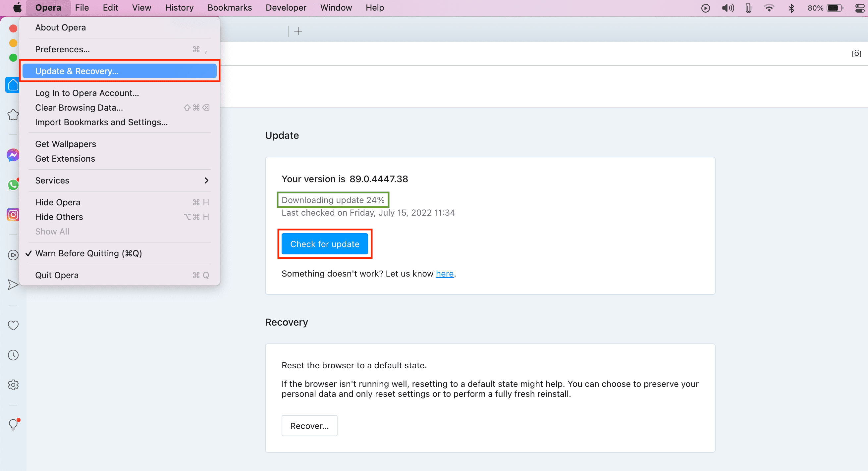This screenshot has width=868, height=471.
Task: Click the 'Downloading update 24%' status text
Action: coord(333,200)
